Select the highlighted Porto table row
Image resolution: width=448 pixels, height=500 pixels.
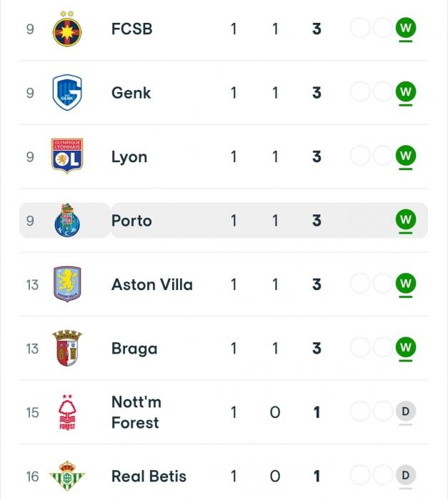(224, 220)
